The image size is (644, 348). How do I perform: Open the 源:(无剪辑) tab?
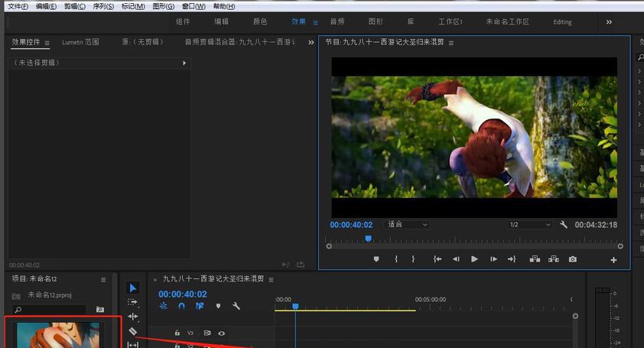143,42
